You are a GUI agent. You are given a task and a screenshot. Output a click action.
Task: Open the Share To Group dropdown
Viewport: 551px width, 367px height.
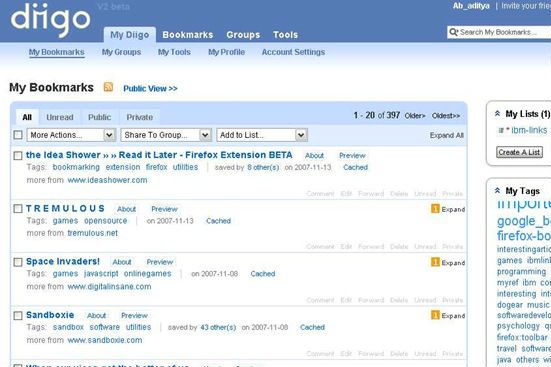coord(166,135)
